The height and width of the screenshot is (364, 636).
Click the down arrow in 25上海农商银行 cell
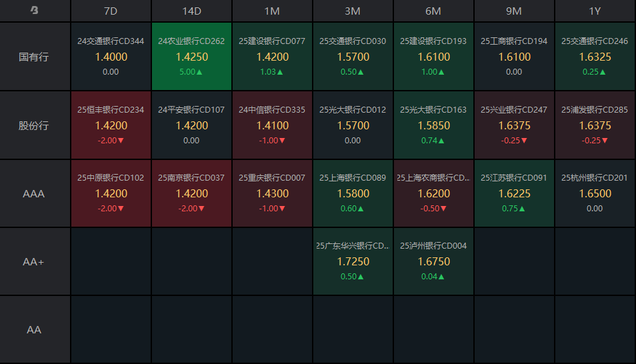click(x=444, y=209)
